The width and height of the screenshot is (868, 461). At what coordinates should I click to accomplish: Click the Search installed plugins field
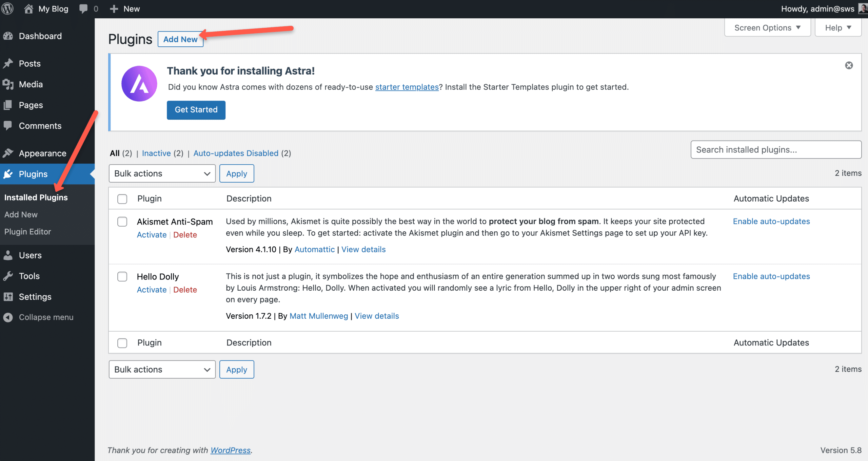pos(776,150)
